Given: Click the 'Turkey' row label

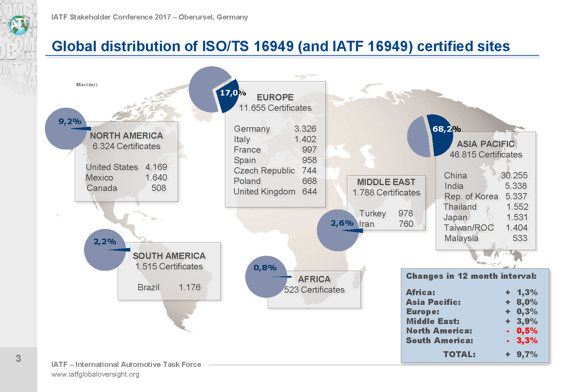Looking at the screenshot, I should [373, 213].
